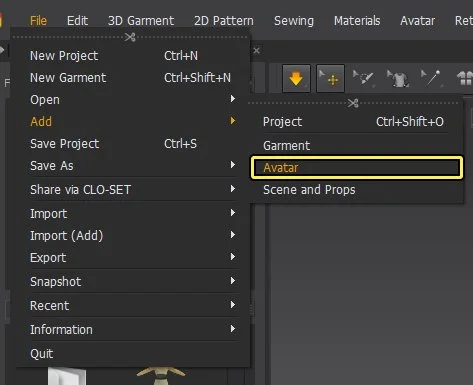Expand the Save As submenu

[x=132, y=166]
